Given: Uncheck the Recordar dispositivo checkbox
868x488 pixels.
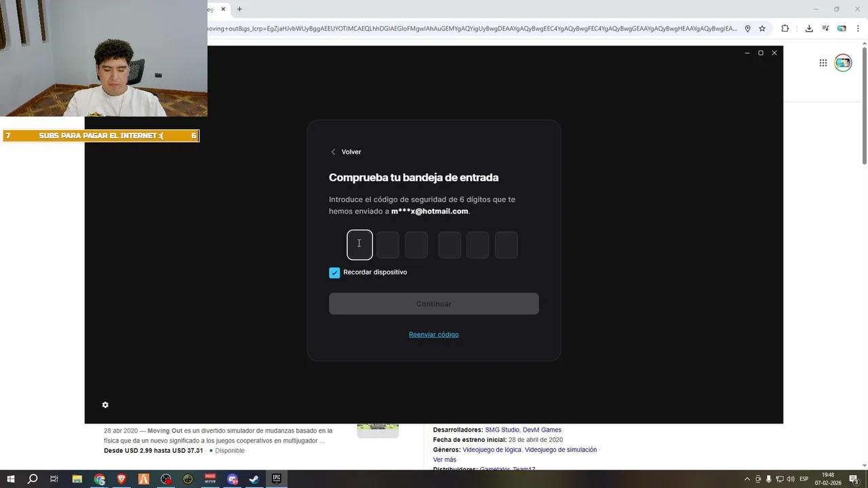Looking at the screenshot, I should pos(334,272).
